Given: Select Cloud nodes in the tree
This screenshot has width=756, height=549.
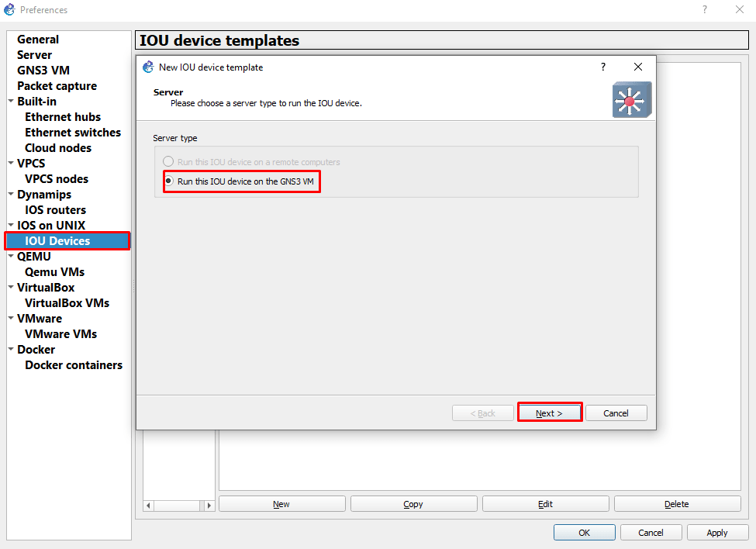Looking at the screenshot, I should pyautogui.click(x=58, y=148).
